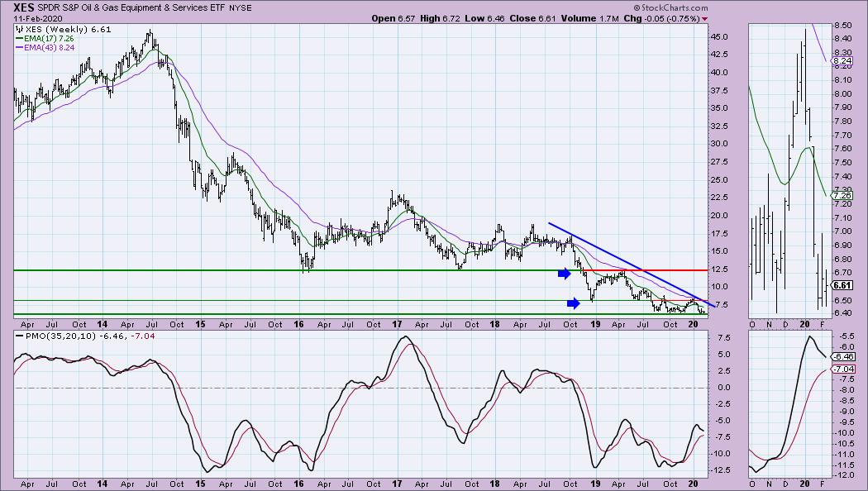868x491 pixels.
Task: Click the ETF name SPDR S&P Oil & Gas Equipment & Services
Action: click(123, 7)
